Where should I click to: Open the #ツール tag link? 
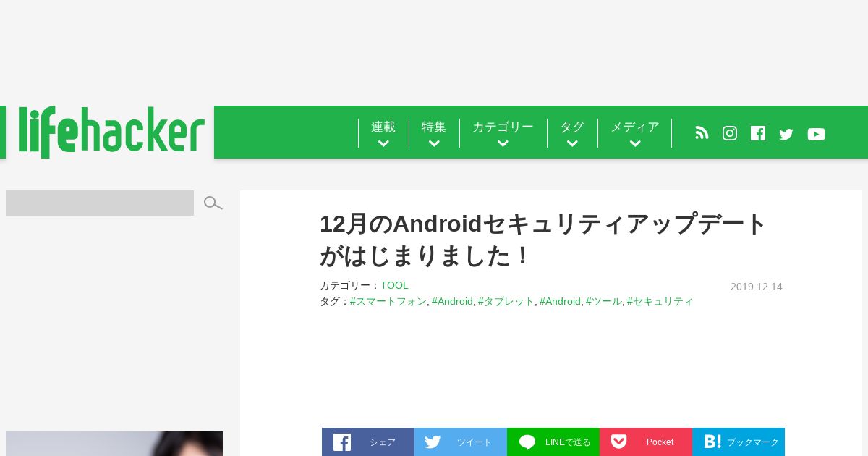[604, 301]
